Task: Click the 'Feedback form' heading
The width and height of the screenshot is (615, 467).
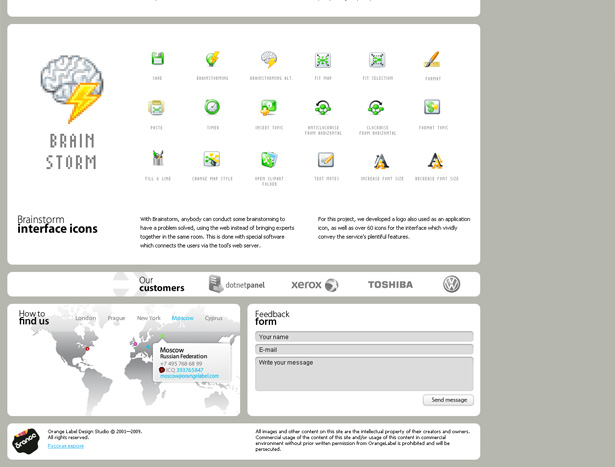Action: [x=272, y=318]
